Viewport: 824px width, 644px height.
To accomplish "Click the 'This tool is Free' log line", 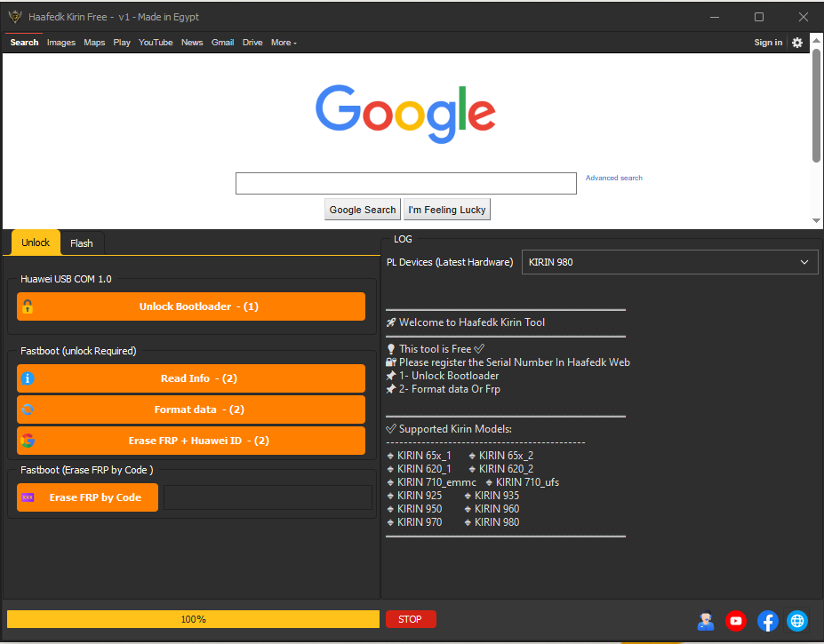I will [x=436, y=349].
